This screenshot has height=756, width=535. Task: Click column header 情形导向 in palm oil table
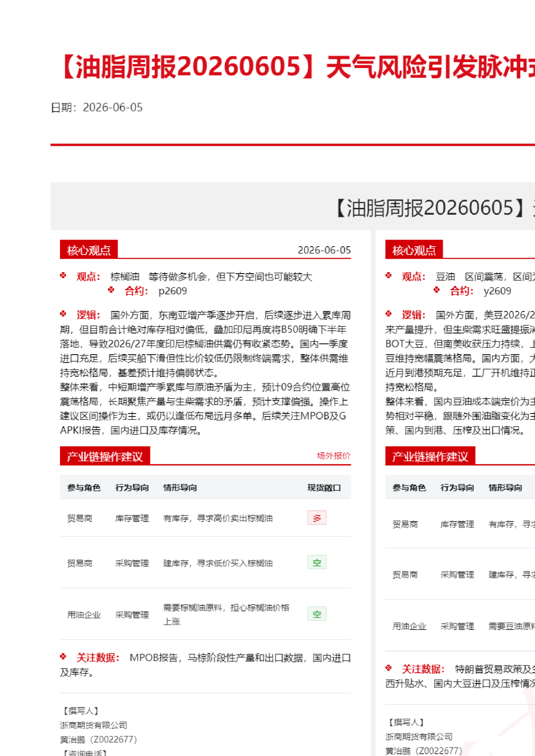(180, 488)
